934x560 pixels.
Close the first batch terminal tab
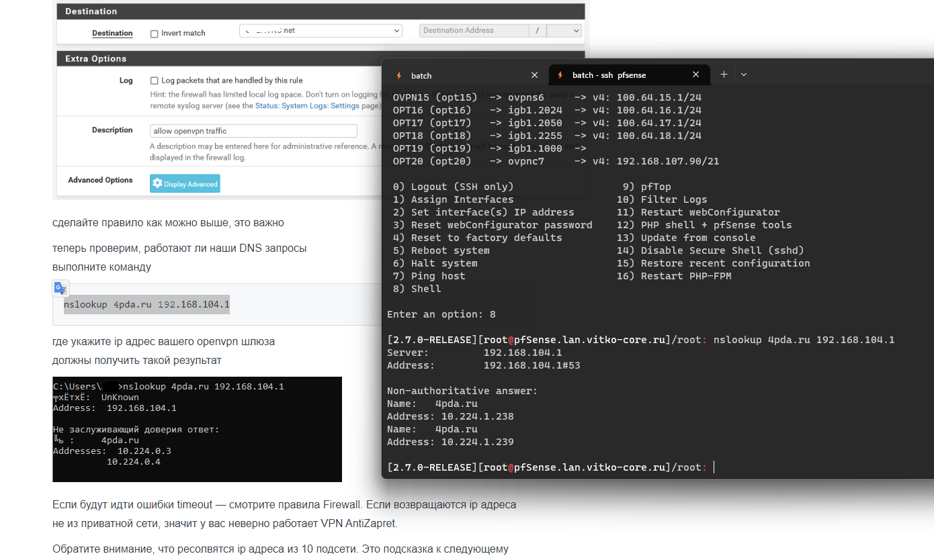[534, 75]
